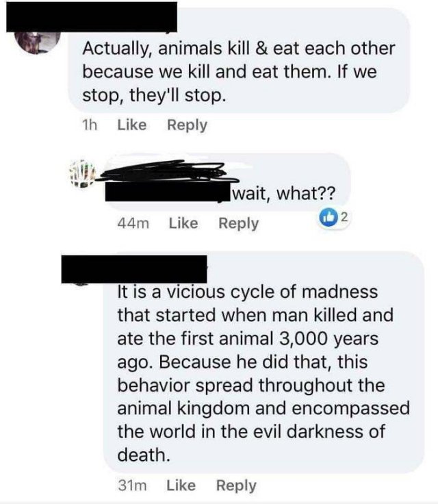Click the "wait, what??" comment text
Image resolution: width=438 pixels, height=504 pixels.
click(282, 194)
